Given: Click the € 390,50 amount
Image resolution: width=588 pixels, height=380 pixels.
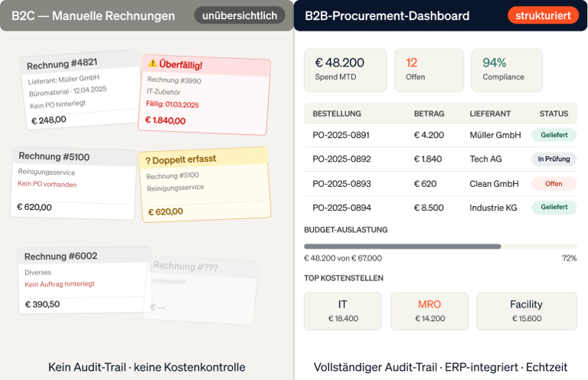Looking at the screenshot, I should (x=42, y=304).
